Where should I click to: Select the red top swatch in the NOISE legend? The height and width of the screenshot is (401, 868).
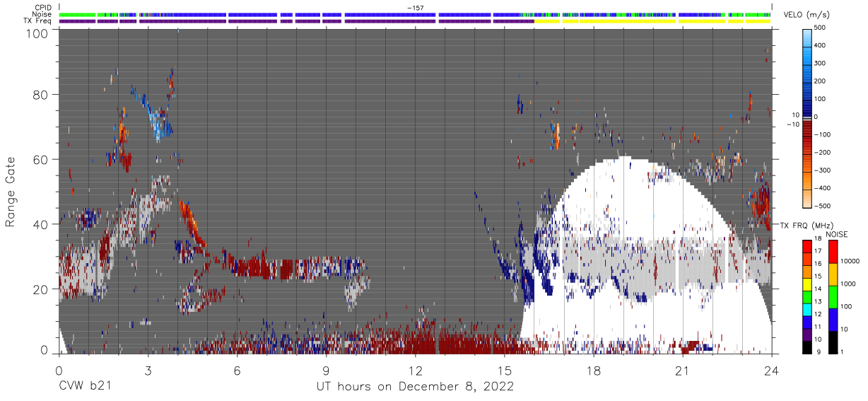pyautogui.click(x=833, y=251)
